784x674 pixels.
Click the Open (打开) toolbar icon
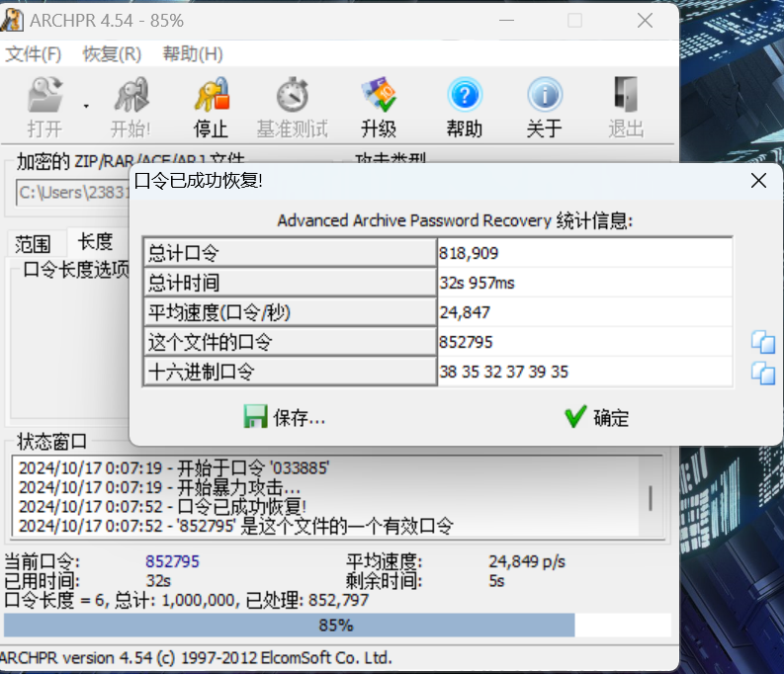44,95
